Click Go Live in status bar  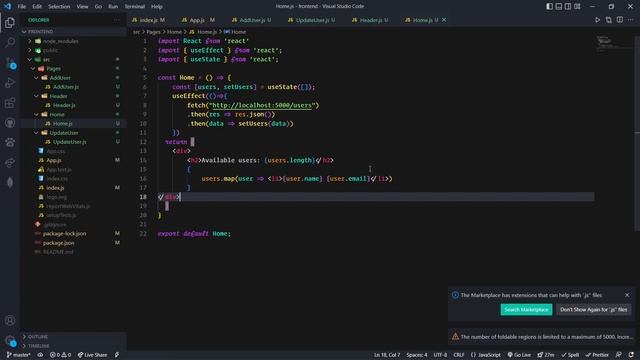click(x=519, y=355)
